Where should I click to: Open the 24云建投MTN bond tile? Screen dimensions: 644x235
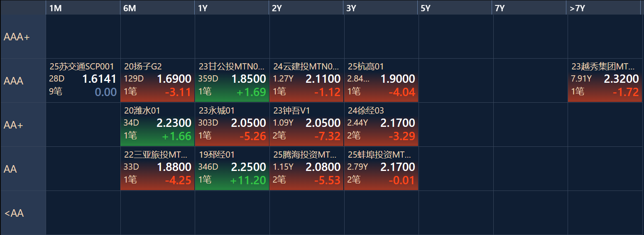pos(306,80)
